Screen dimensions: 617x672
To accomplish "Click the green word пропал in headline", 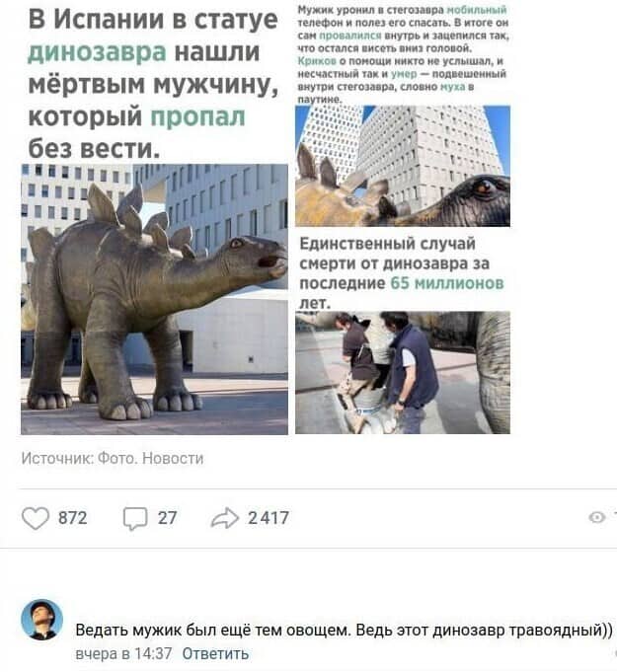I will coord(197,117).
